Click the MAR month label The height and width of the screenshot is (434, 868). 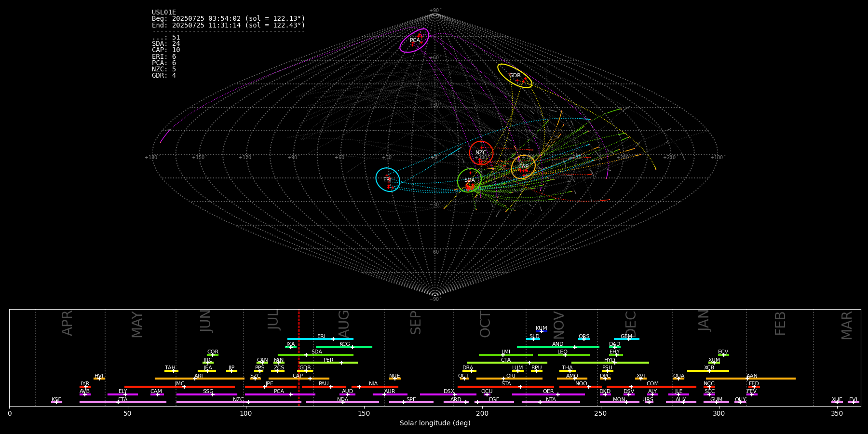point(847,325)
